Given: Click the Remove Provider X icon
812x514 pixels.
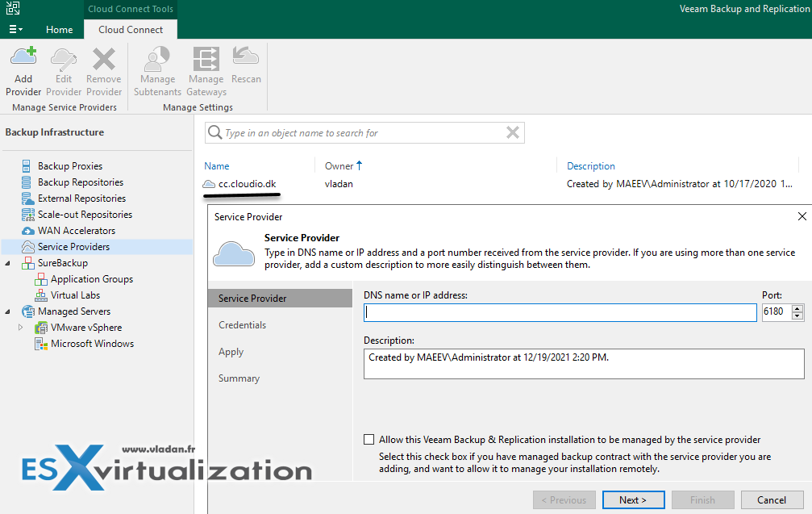Looking at the screenshot, I should click(103, 59).
